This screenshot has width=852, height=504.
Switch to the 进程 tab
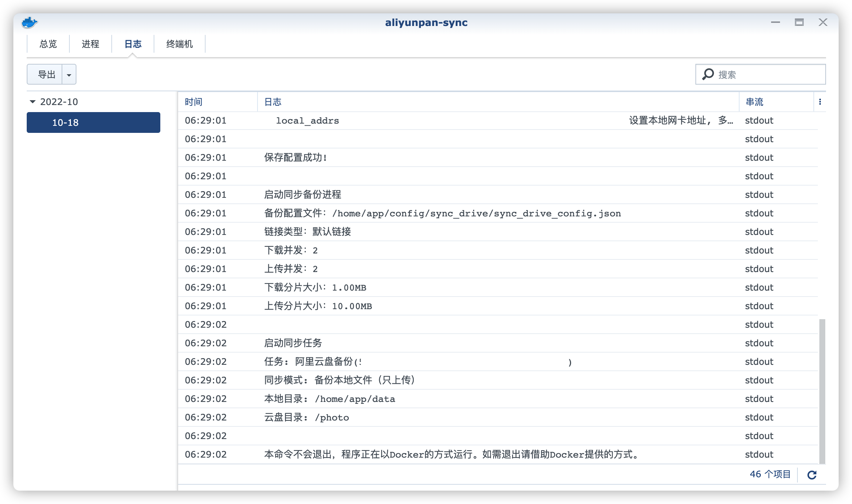(x=91, y=44)
